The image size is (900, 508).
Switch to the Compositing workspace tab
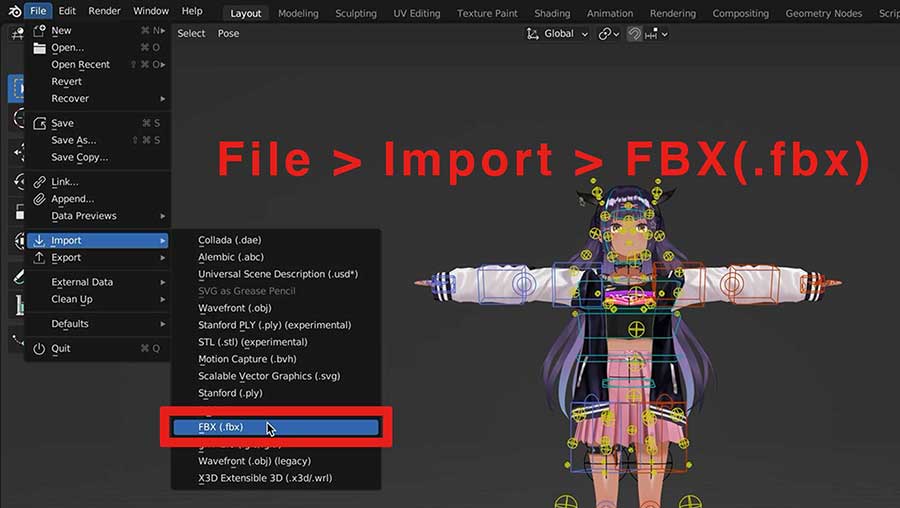click(740, 13)
